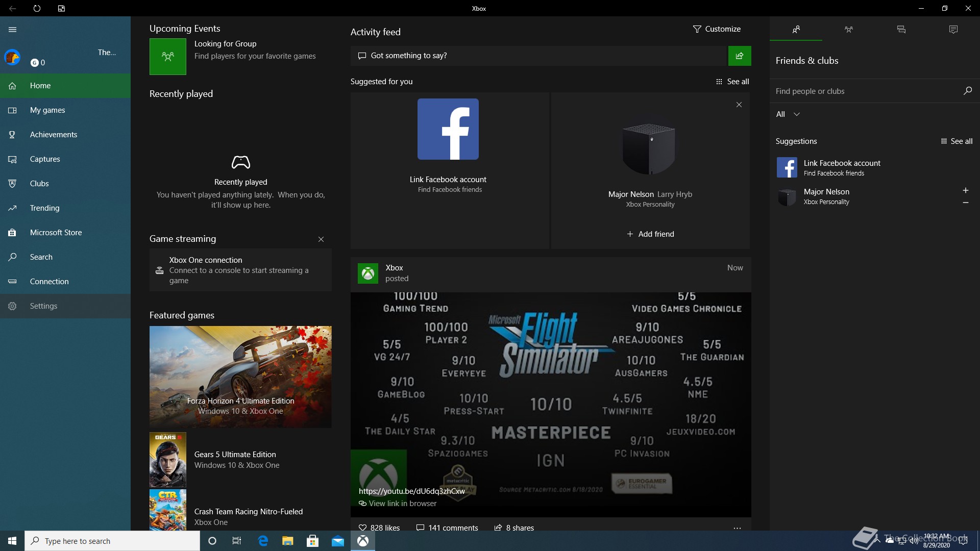Open the post's more options ellipsis
The height and width of the screenshot is (551, 980).
(x=737, y=528)
